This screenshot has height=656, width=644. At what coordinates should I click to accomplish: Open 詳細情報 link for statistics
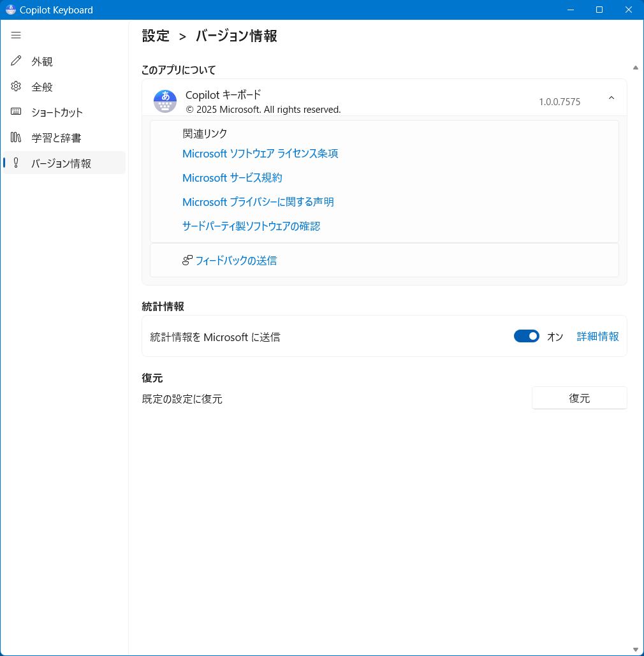[x=597, y=337]
